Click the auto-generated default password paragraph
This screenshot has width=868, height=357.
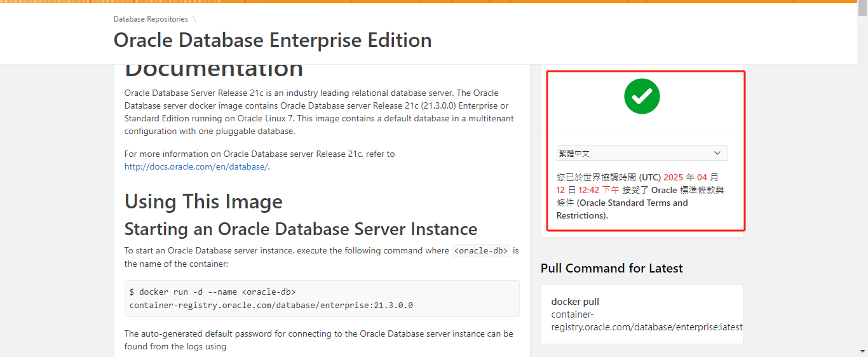318,340
